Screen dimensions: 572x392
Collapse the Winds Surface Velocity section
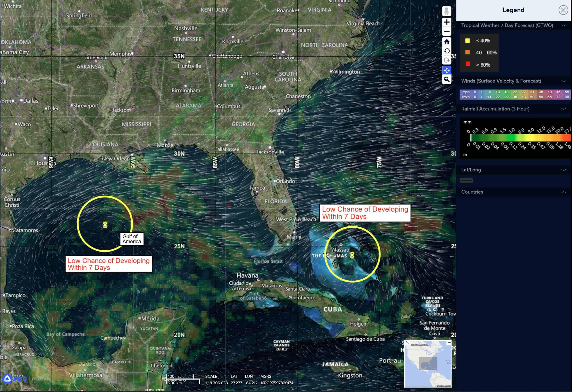[x=563, y=81]
